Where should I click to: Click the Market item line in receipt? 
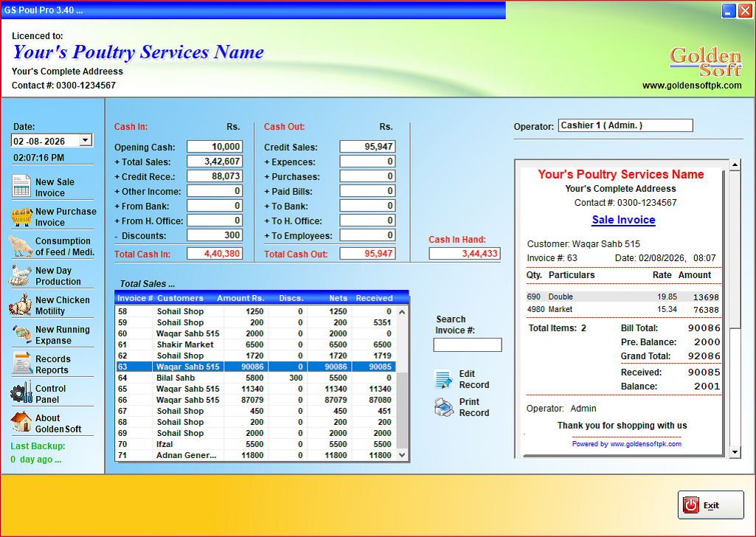(623, 310)
